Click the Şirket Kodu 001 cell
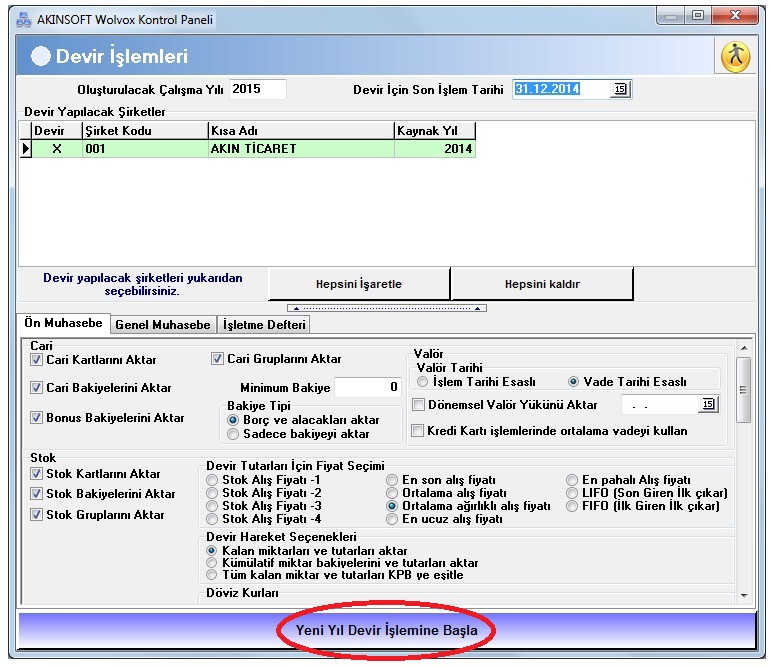This screenshot has width=780, height=668. point(145,149)
